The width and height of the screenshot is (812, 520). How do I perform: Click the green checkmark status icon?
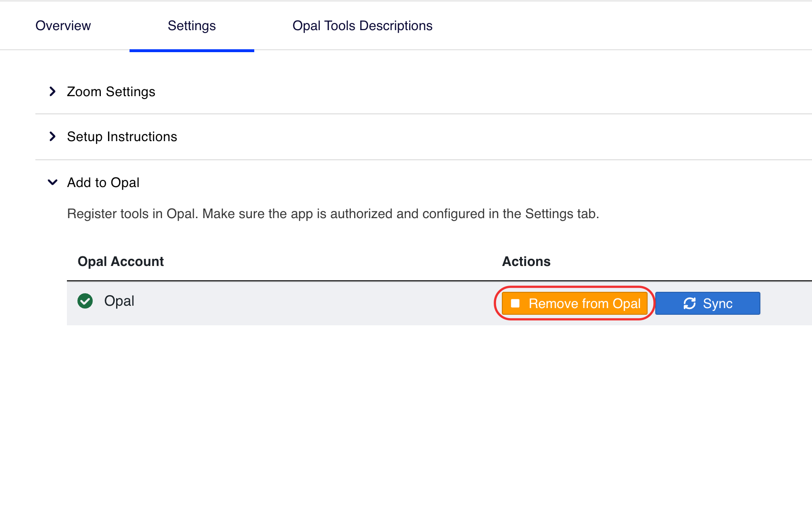[x=85, y=301]
